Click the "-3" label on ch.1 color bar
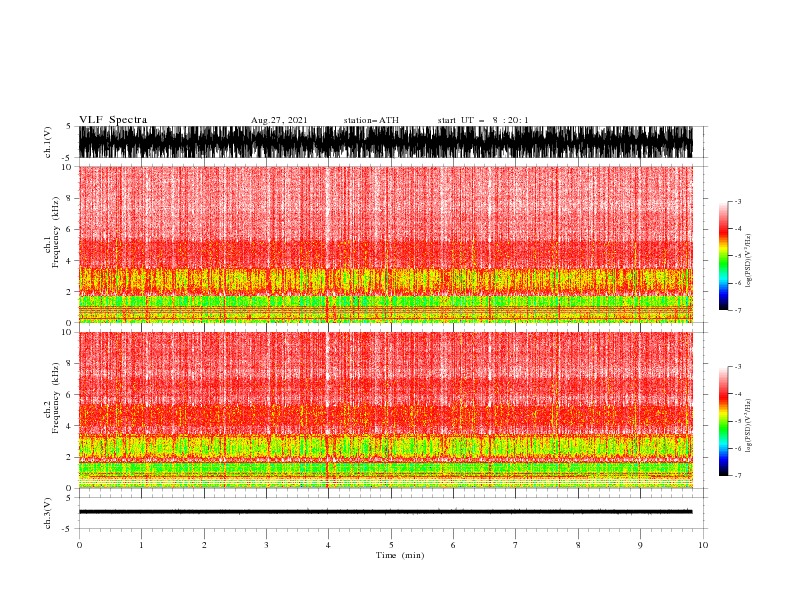 click(738, 201)
